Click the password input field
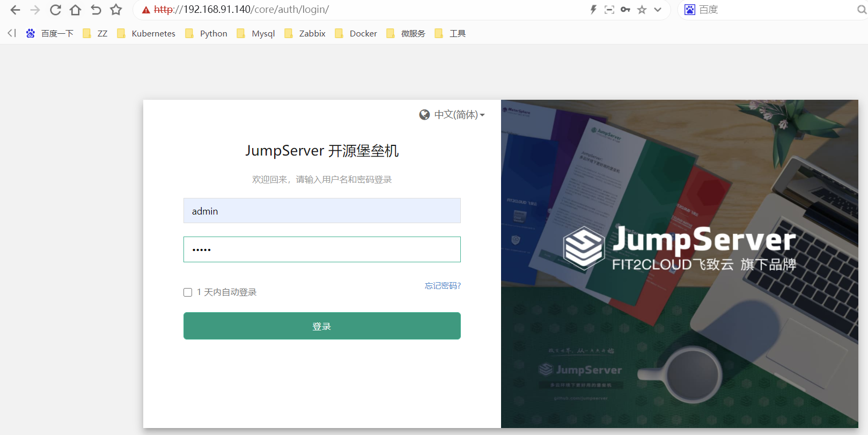Viewport: 868px width, 435px height. (x=322, y=249)
